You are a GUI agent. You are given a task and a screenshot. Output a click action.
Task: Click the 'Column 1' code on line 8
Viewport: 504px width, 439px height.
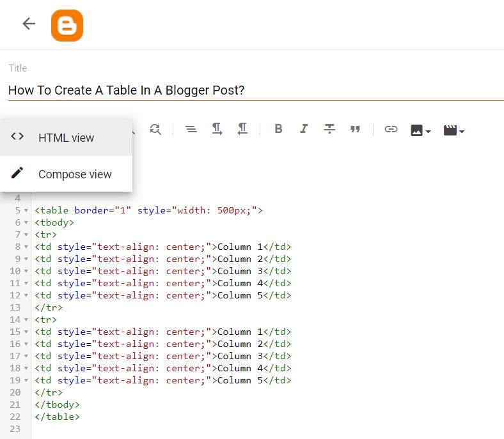coord(162,247)
